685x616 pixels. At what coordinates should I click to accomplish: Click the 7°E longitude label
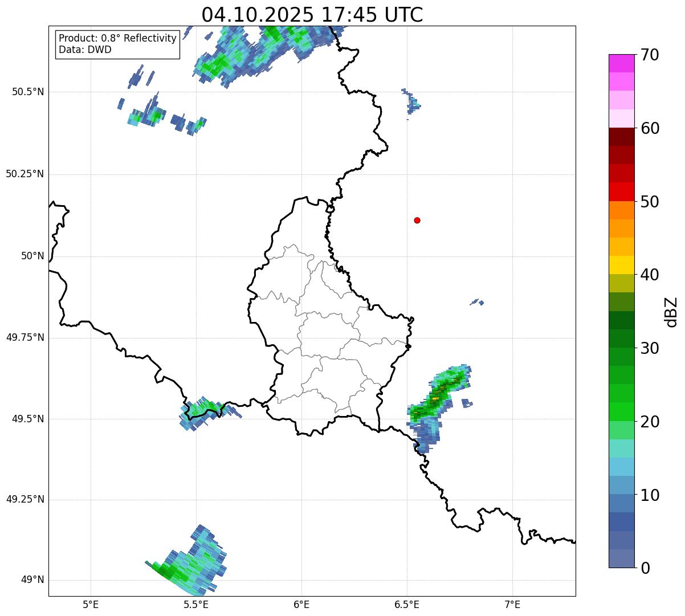click(x=512, y=604)
